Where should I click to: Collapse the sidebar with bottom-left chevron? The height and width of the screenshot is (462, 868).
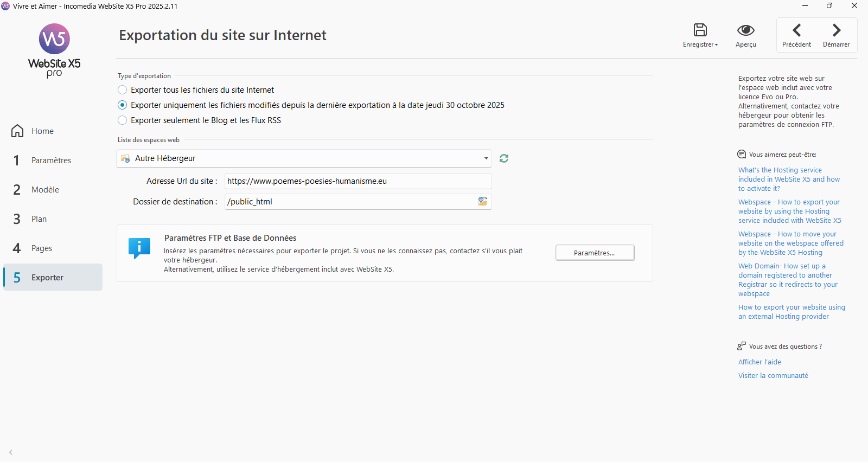pos(11,452)
